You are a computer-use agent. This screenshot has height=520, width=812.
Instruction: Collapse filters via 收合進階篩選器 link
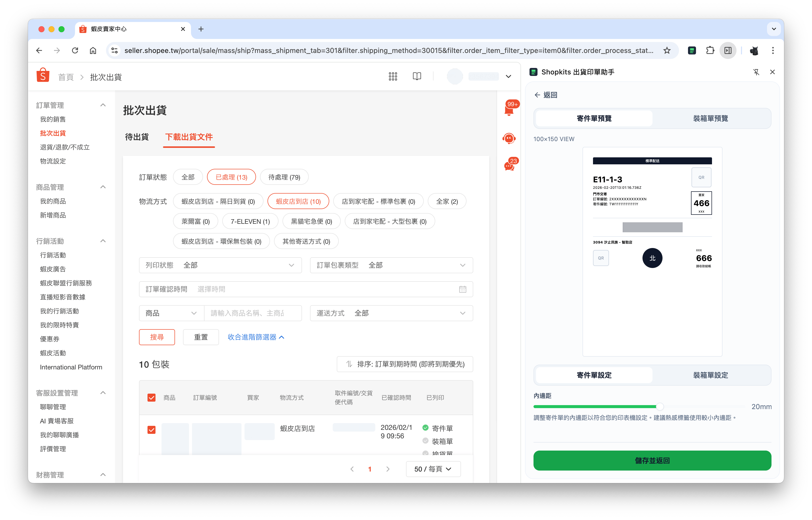pos(256,337)
